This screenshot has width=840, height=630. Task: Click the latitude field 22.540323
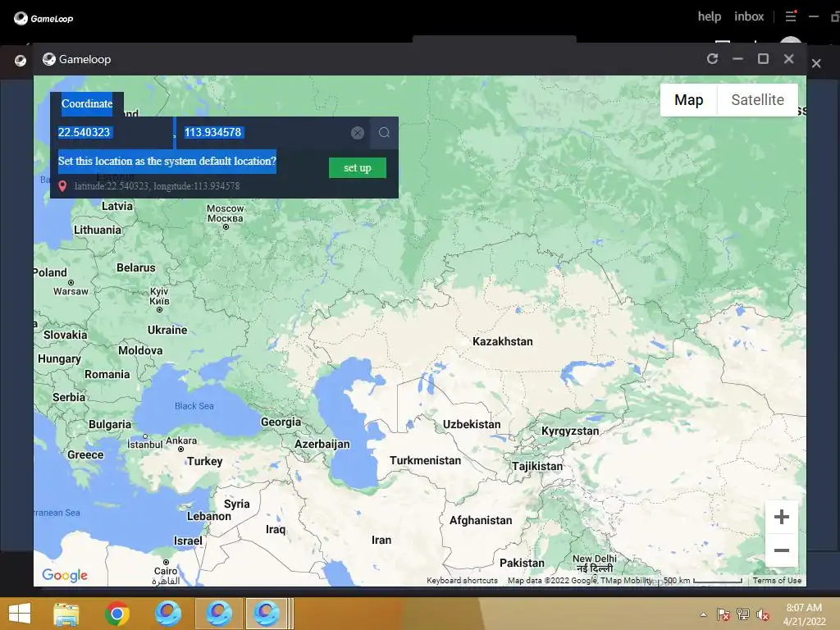(112, 132)
